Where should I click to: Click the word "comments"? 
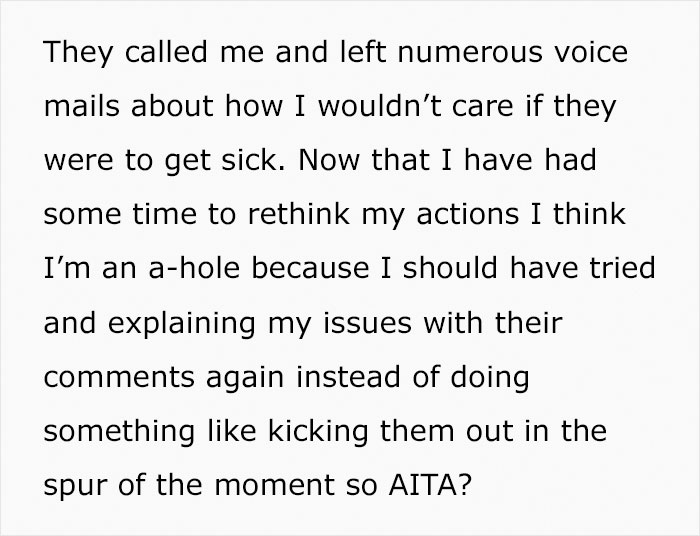(x=119, y=378)
